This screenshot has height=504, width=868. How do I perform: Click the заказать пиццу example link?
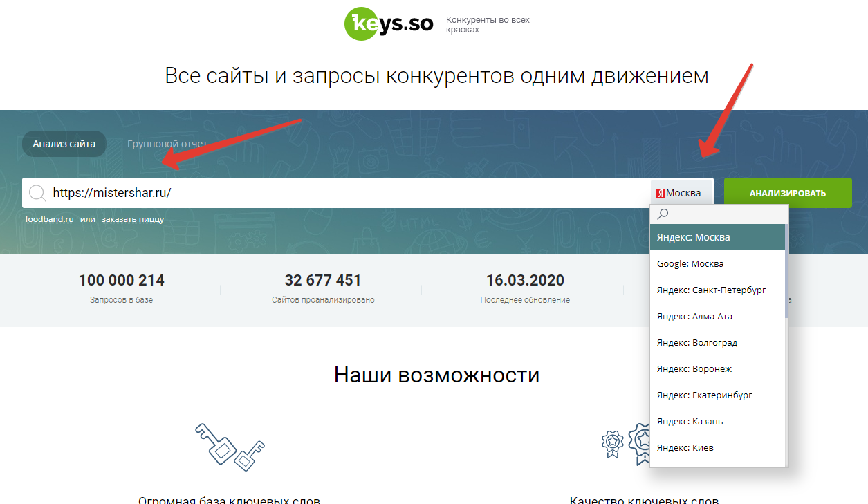(x=133, y=219)
